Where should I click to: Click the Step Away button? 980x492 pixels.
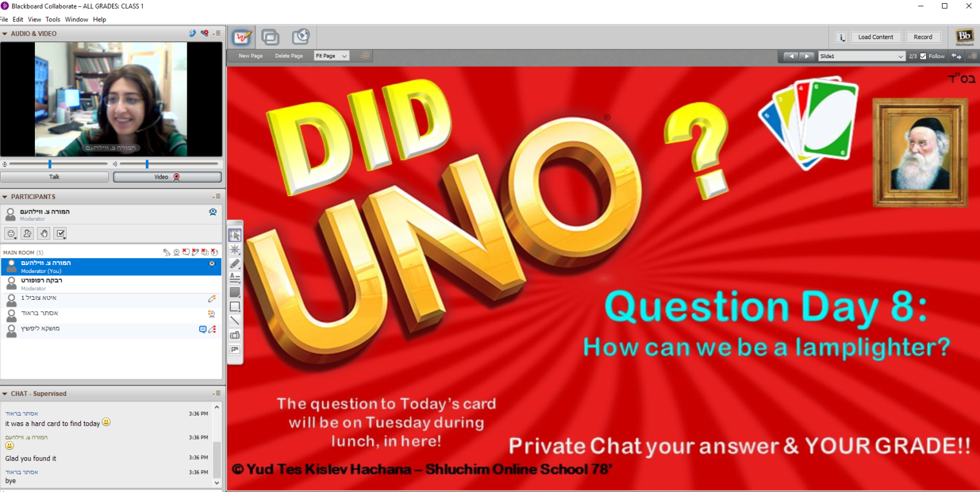pyautogui.click(x=27, y=233)
